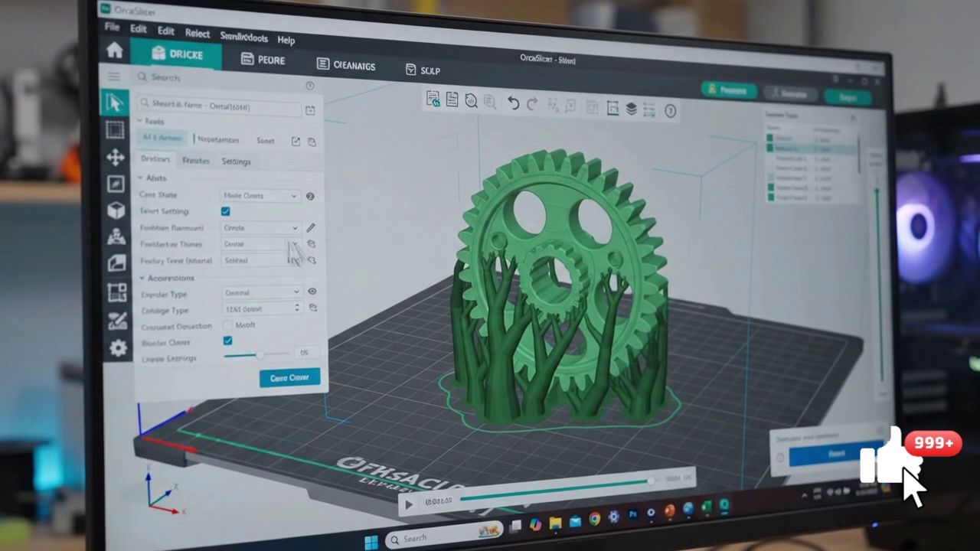Select the paint brush tool in left toolbar
Image resolution: width=980 pixels, height=551 pixels.
(117, 321)
